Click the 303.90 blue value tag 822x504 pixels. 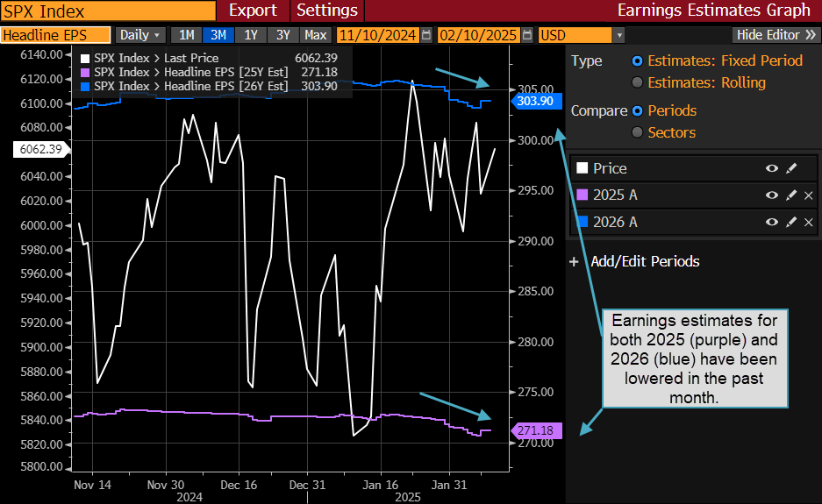536,101
